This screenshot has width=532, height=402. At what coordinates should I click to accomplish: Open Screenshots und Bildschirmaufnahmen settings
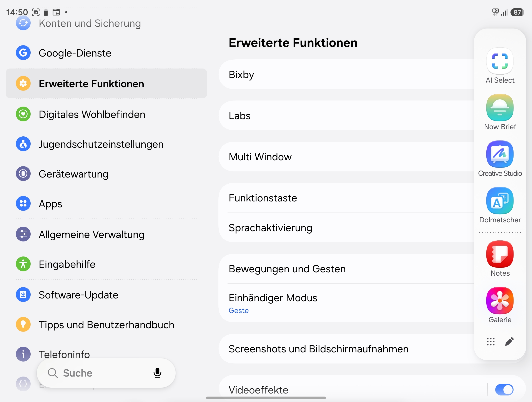pos(346,349)
